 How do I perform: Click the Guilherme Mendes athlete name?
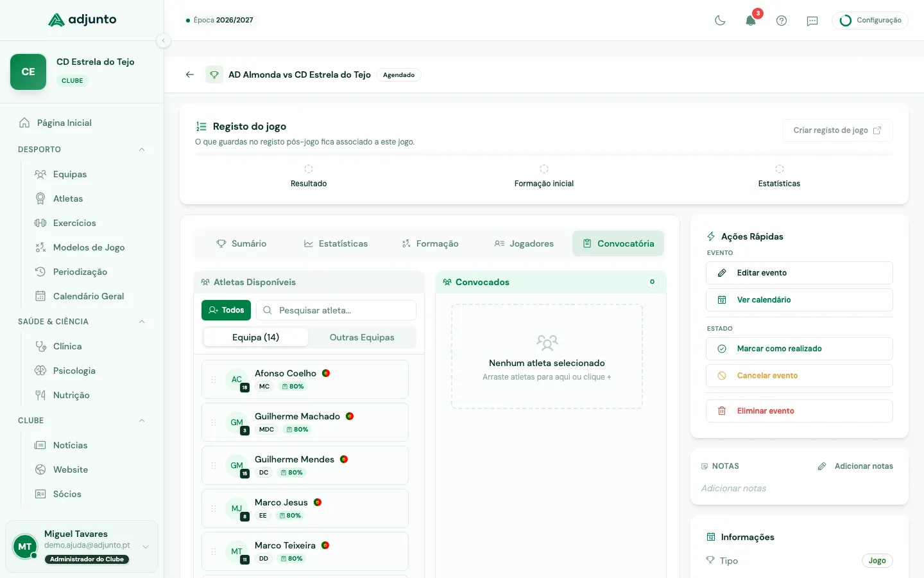pyautogui.click(x=295, y=459)
